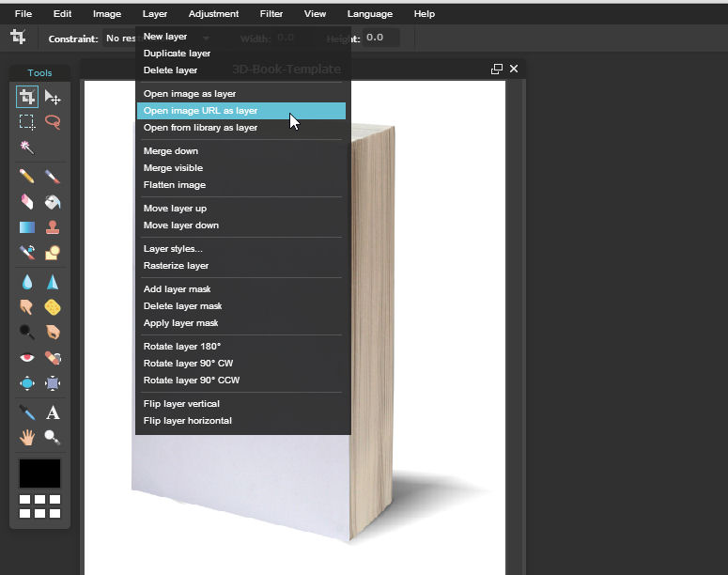Image resolution: width=728 pixels, height=575 pixels.
Task: Select the Red Eye Reduction tool
Action: coord(27,358)
